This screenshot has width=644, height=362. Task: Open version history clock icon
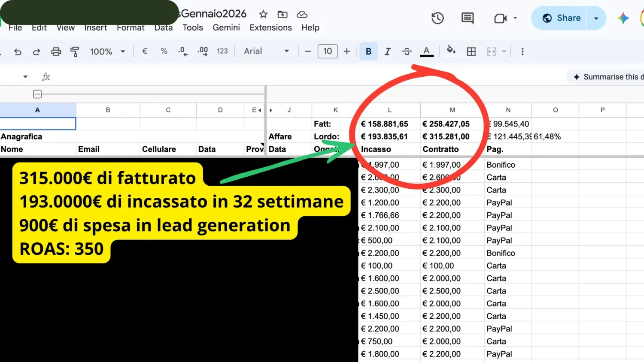[x=437, y=18]
